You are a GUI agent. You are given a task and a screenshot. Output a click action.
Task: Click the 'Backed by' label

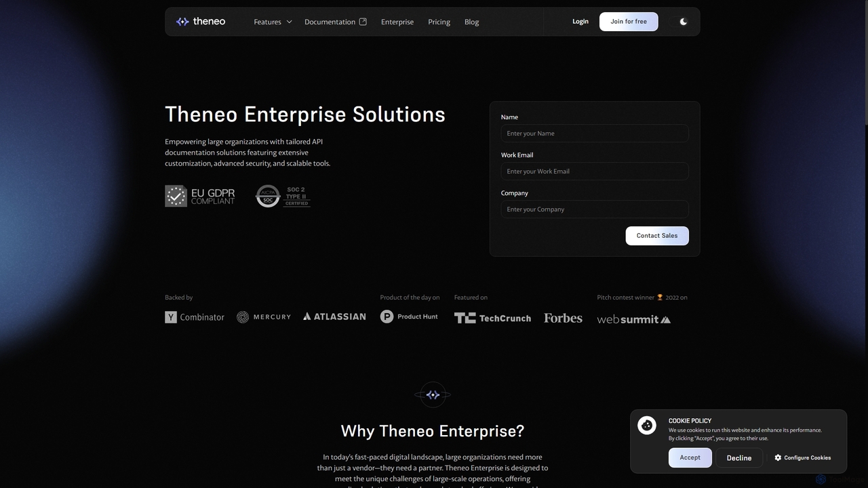179,298
